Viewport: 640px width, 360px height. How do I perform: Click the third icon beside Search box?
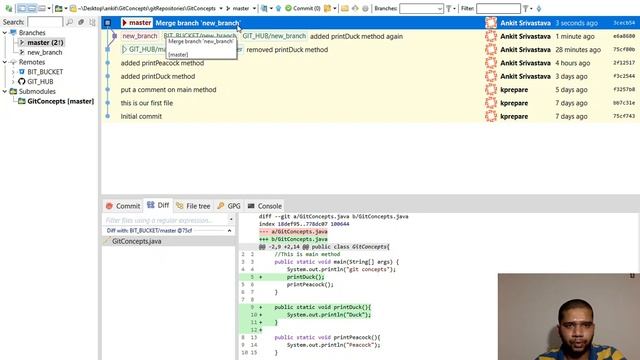(93, 22)
